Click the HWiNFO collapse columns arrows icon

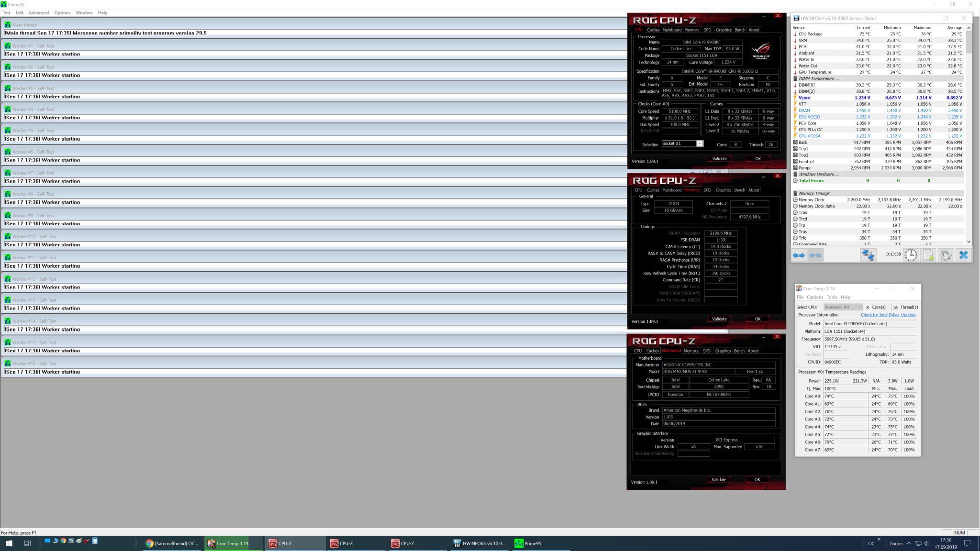815,255
